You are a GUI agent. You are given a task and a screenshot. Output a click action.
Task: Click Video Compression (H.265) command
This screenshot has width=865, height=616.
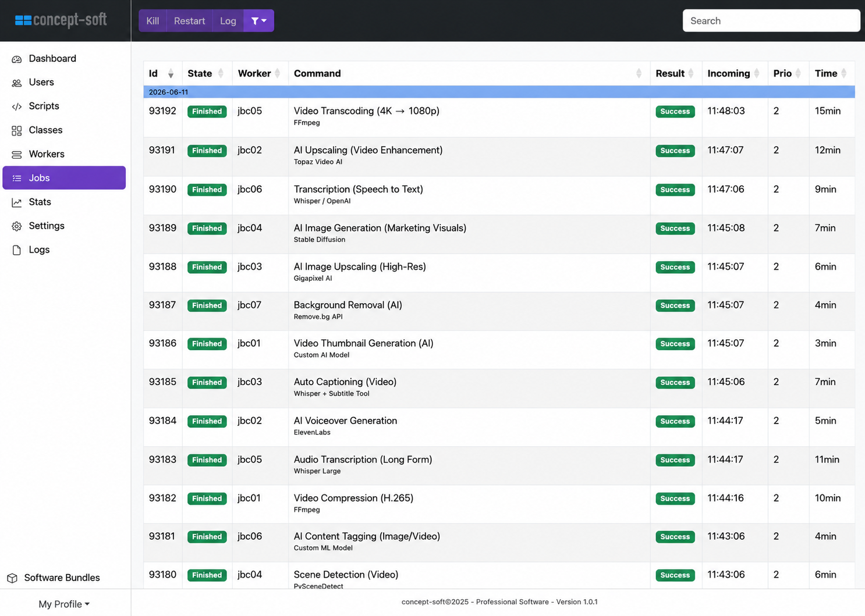pos(353,498)
